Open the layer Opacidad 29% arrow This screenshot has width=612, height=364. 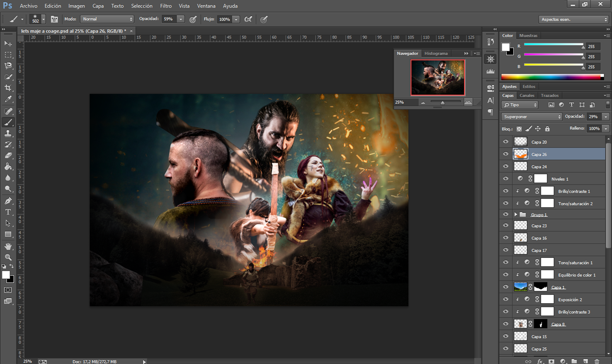click(x=606, y=117)
